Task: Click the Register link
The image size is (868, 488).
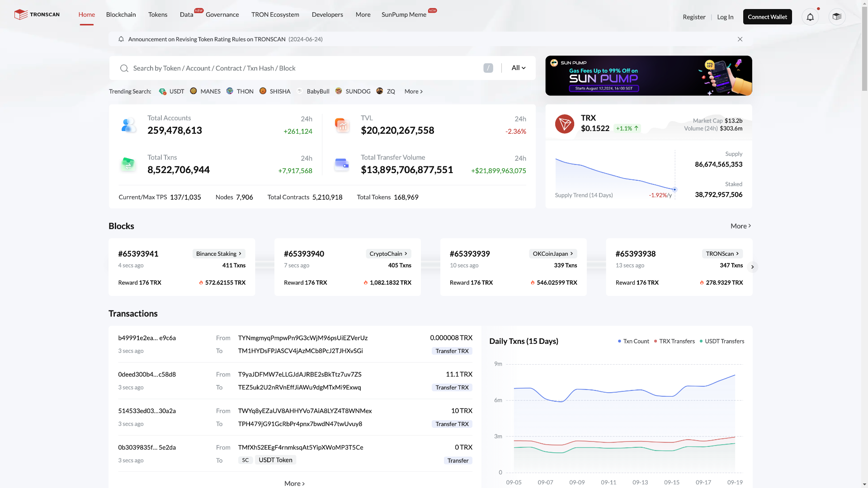Action: [x=694, y=17]
